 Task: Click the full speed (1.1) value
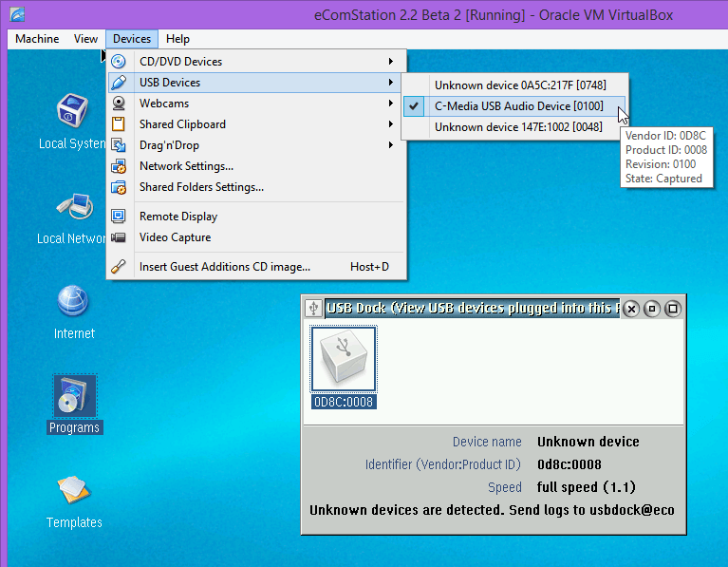(x=587, y=487)
